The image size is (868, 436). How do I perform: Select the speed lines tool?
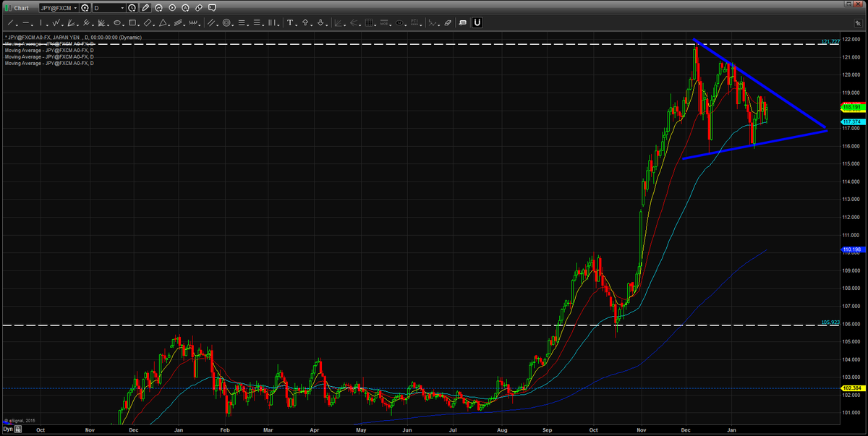(353, 22)
